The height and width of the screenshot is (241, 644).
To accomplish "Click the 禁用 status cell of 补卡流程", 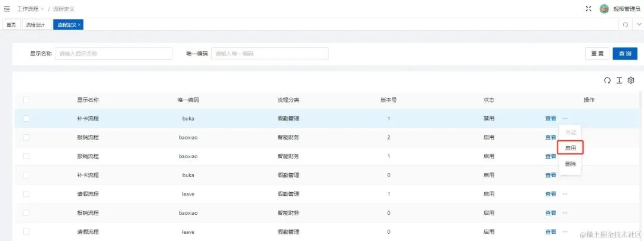I will 489,118.
